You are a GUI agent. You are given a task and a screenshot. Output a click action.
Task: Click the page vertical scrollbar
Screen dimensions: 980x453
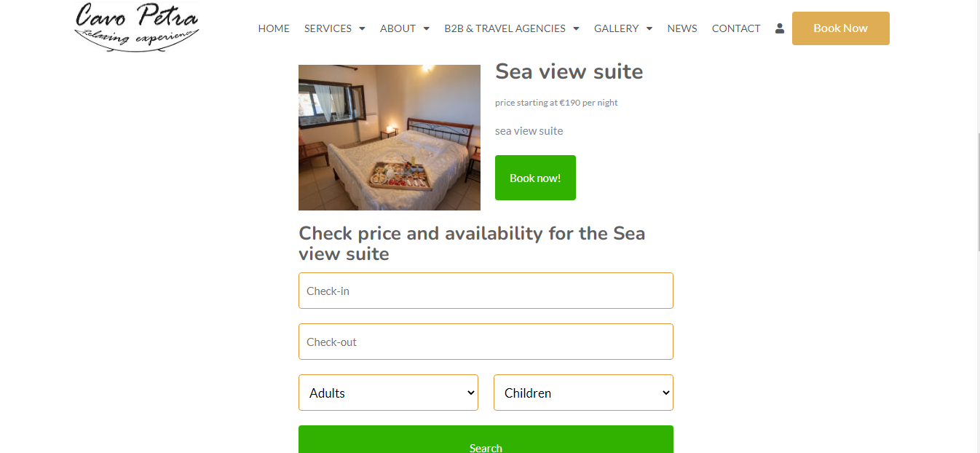point(976,218)
